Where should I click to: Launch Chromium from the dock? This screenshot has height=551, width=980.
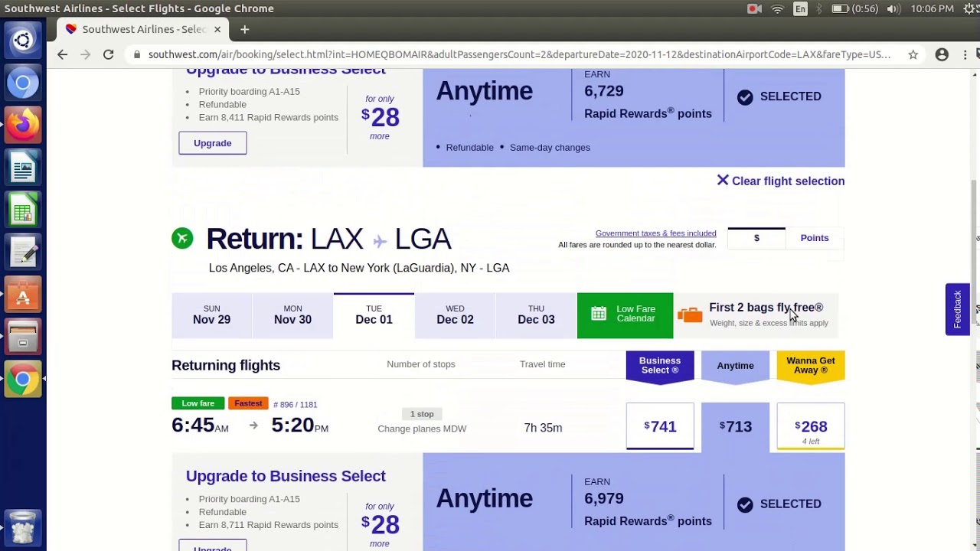point(23,83)
